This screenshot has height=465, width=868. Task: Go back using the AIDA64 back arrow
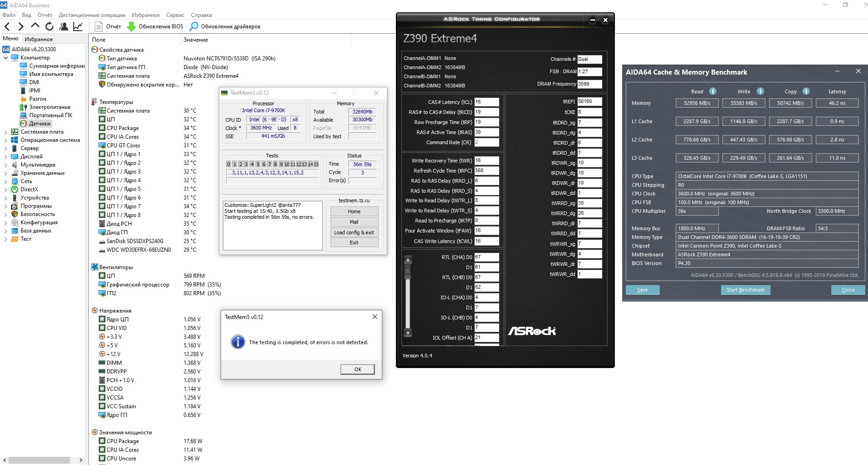tap(7, 27)
